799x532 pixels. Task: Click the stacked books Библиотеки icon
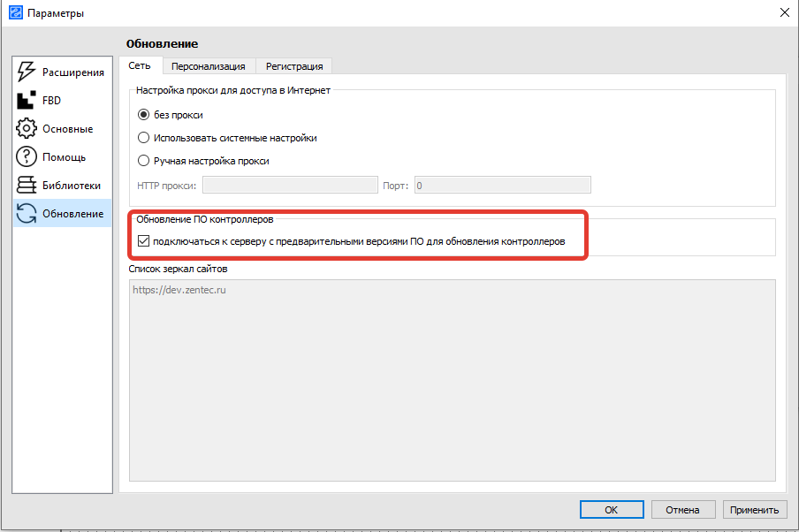click(27, 186)
